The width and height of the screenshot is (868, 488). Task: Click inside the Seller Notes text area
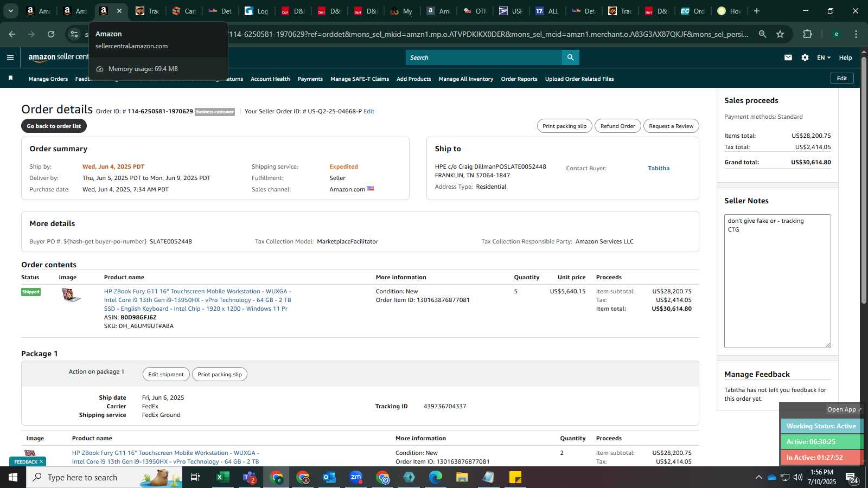pos(777,281)
